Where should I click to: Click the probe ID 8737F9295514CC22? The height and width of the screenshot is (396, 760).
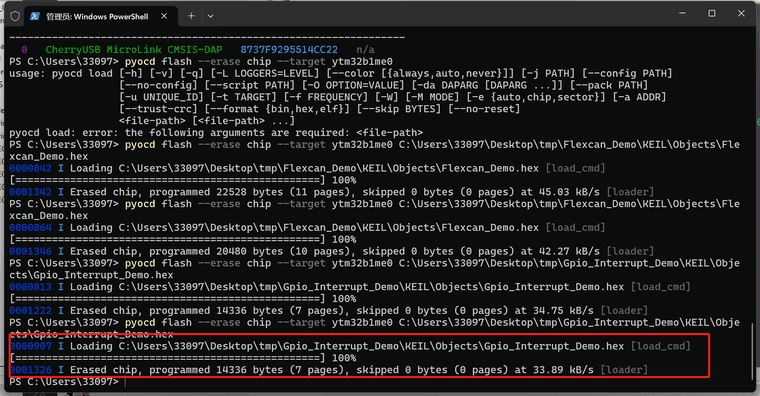click(x=289, y=49)
